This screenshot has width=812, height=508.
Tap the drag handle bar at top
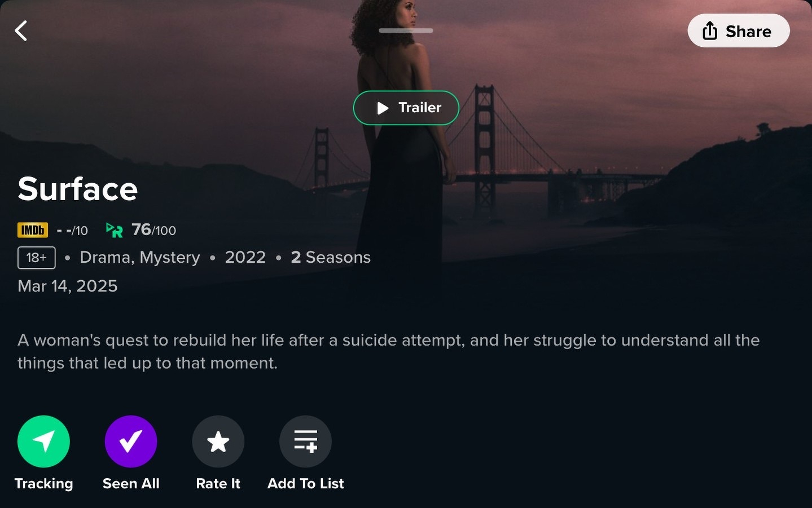click(406, 30)
